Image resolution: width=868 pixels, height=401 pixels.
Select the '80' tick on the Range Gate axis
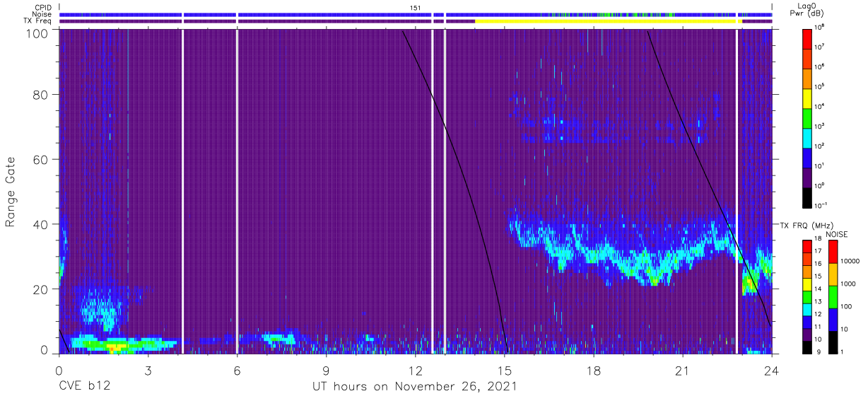40,95
